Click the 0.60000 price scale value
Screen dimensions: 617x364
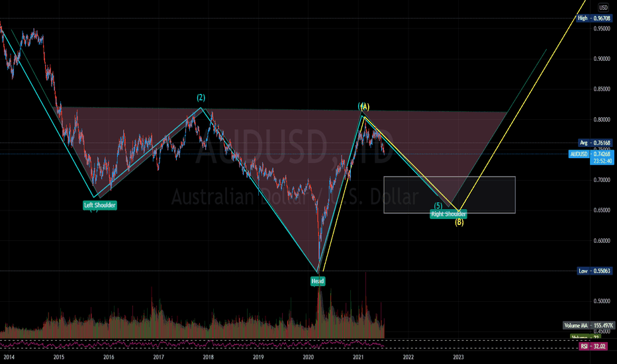pyautogui.click(x=602, y=240)
